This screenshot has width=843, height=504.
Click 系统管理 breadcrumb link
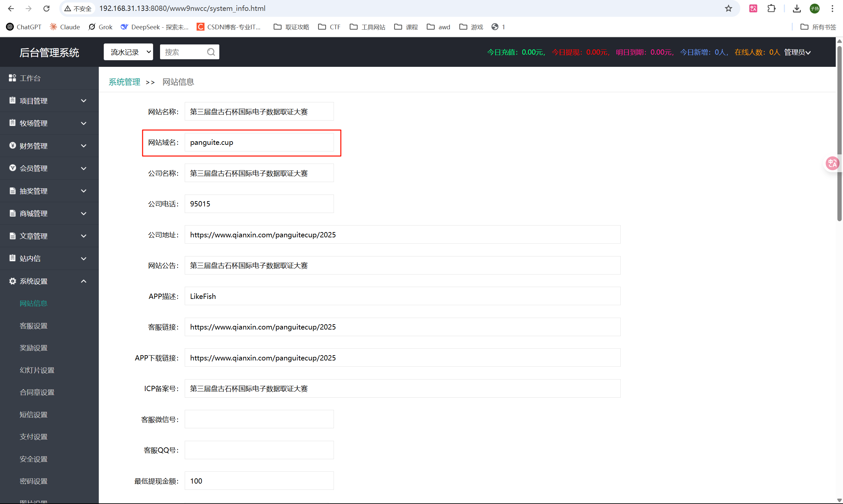[124, 82]
